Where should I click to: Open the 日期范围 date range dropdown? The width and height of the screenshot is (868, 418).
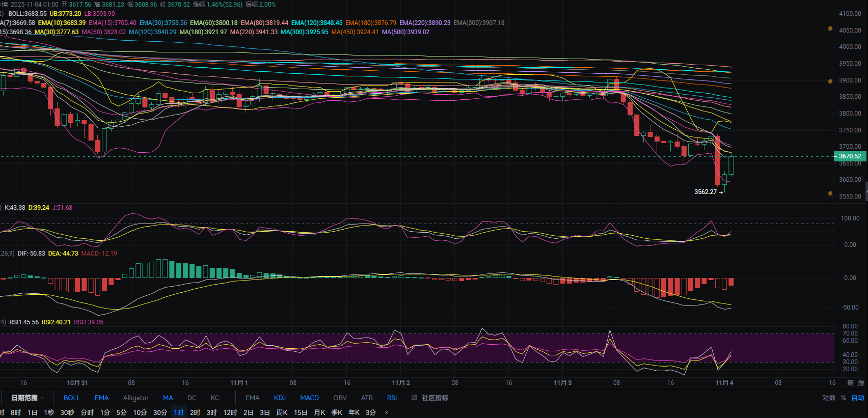click(x=27, y=398)
